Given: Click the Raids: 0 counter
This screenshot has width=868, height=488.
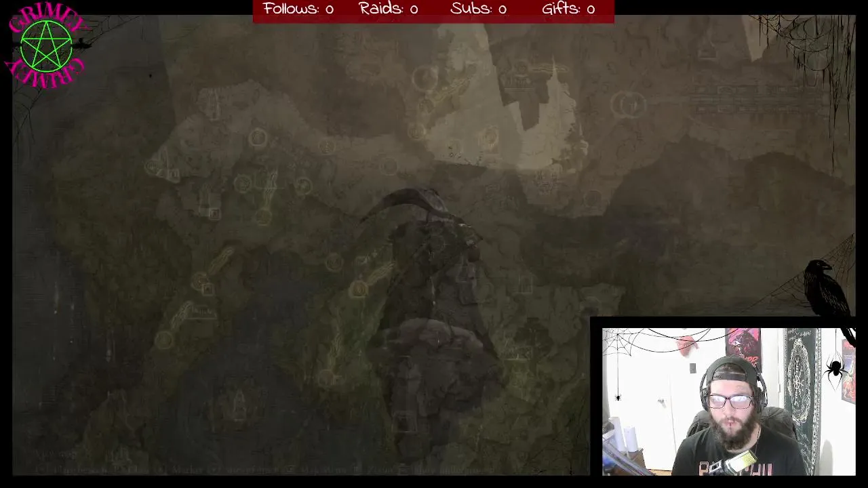Looking at the screenshot, I should click(x=388, y=9).
